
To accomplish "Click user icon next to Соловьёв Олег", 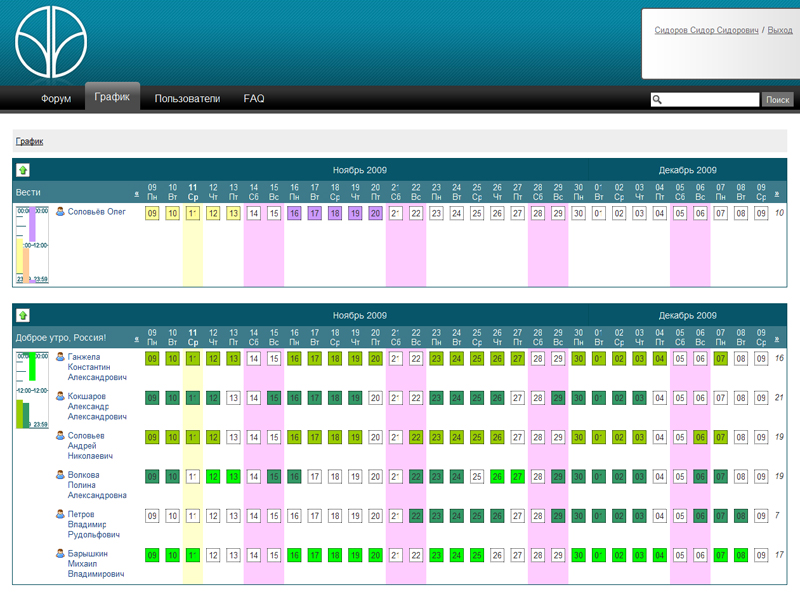I will pos(60,212).
